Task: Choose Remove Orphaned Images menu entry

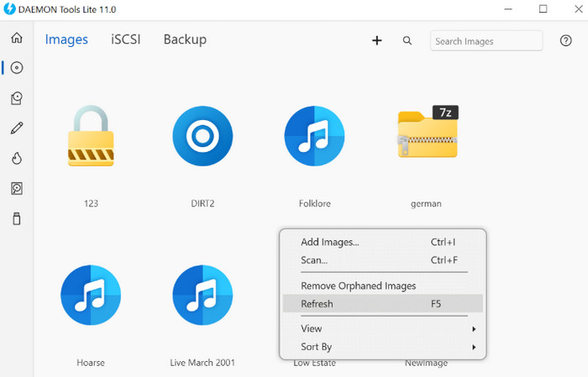Action: [x=383, y=286]
